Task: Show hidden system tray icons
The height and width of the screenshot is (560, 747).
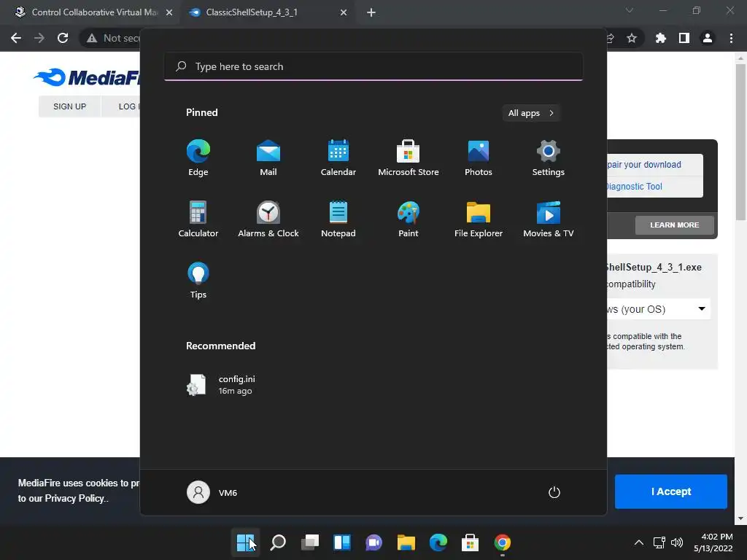Action: click(639, 542)
